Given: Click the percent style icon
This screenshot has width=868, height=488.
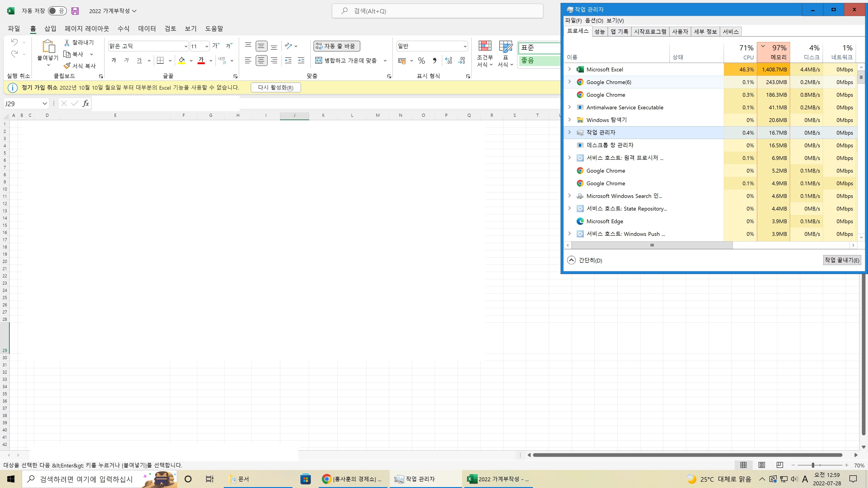Looking at the screenshot, I should (x=421, y=61).
